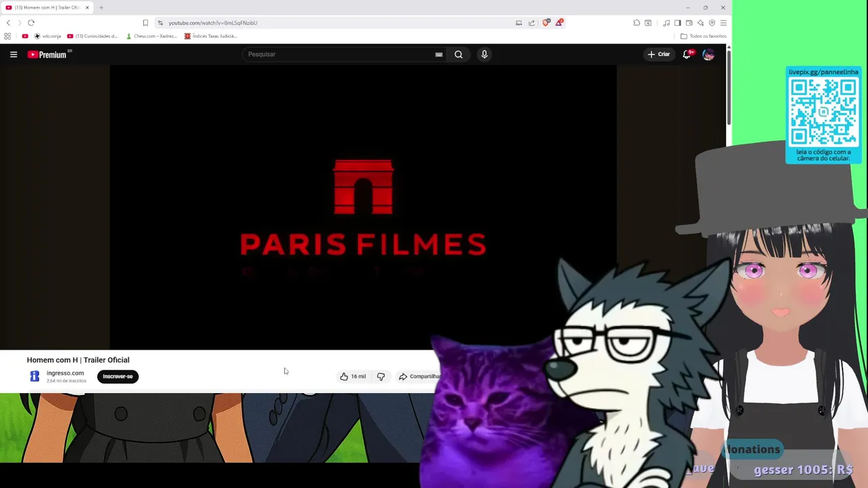Open the Índices Taxas Judiciá bookmark
The height and width of the screenshot is (488, 868).
[x=211, y=36]
